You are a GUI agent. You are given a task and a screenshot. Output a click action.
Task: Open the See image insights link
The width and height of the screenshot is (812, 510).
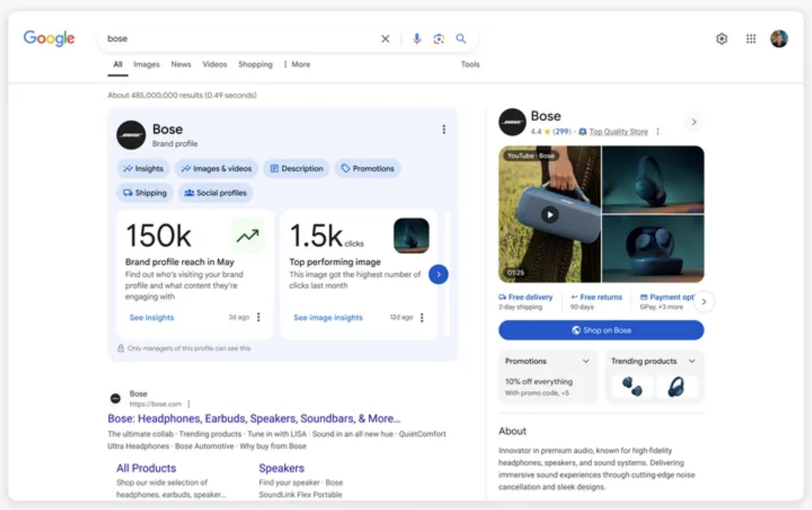[x=328, y=317]
